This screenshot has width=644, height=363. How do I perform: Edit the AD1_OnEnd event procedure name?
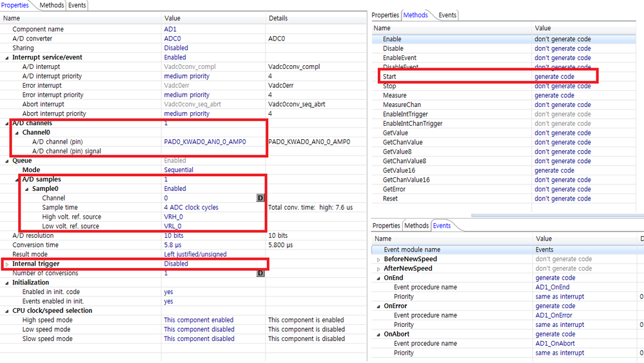554,288
